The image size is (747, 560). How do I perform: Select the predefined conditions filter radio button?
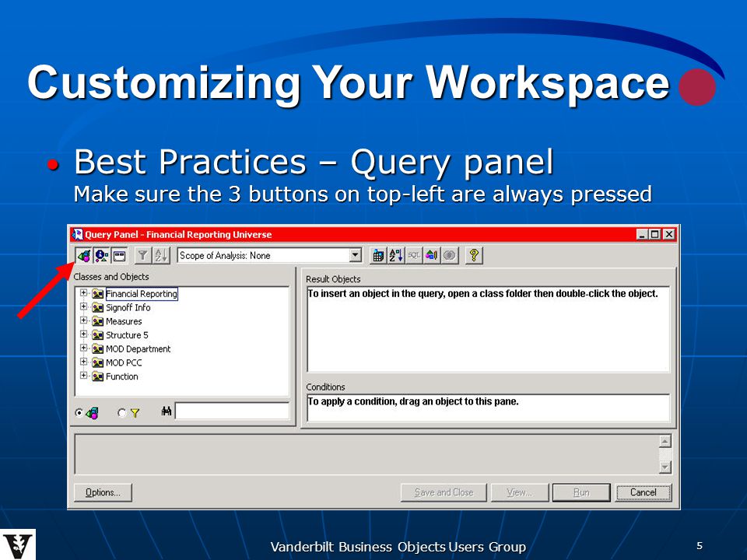[121, 413]
